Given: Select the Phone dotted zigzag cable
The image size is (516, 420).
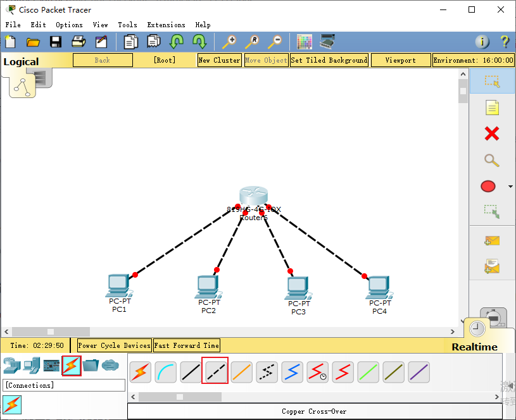Looking at the screenshot, I should [267, 372].
